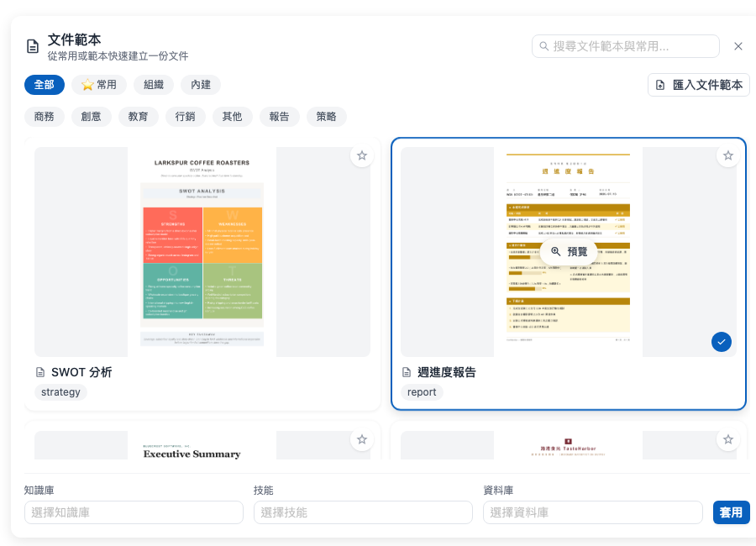
Task: Click the 套用 apply button
Action: tap(731, 512)
